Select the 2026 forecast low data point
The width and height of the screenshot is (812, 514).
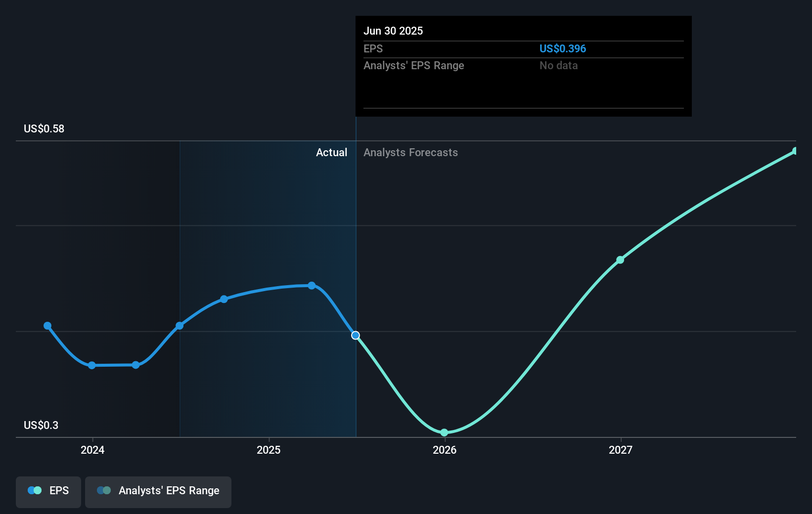444,432
